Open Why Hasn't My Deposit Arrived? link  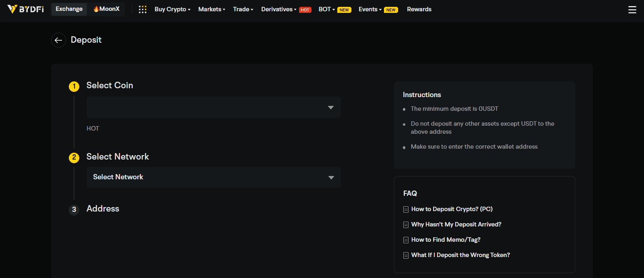[456, 224]
